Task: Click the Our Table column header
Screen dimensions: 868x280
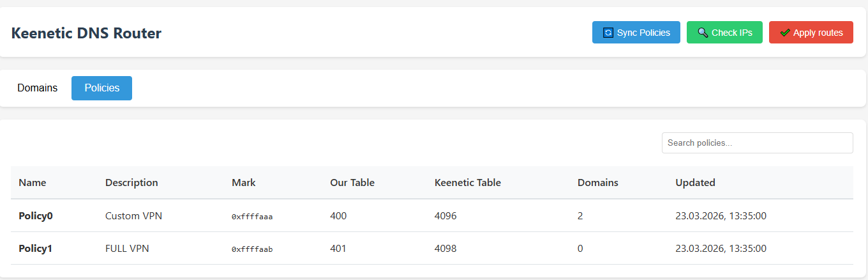Action: 352,183
